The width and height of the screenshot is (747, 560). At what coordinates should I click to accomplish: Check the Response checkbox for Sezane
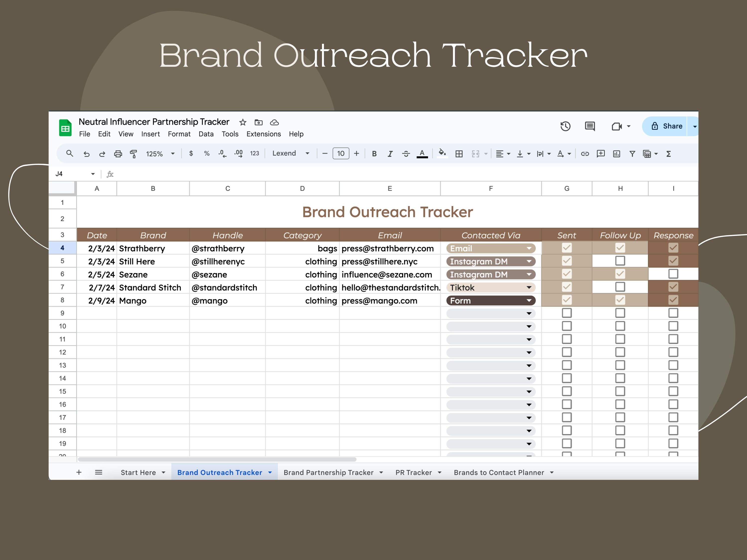[x=673, y=274]
